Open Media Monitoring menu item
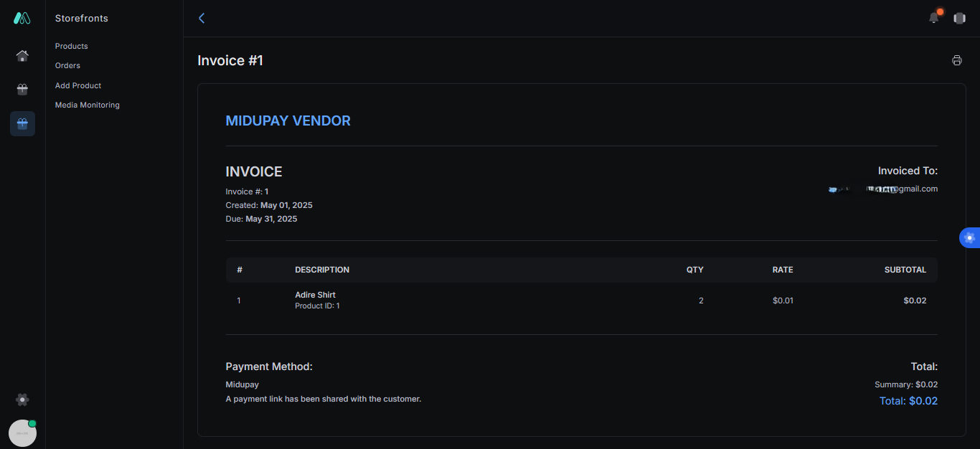This screenshot has height=449, width=980. click(88, 105)
